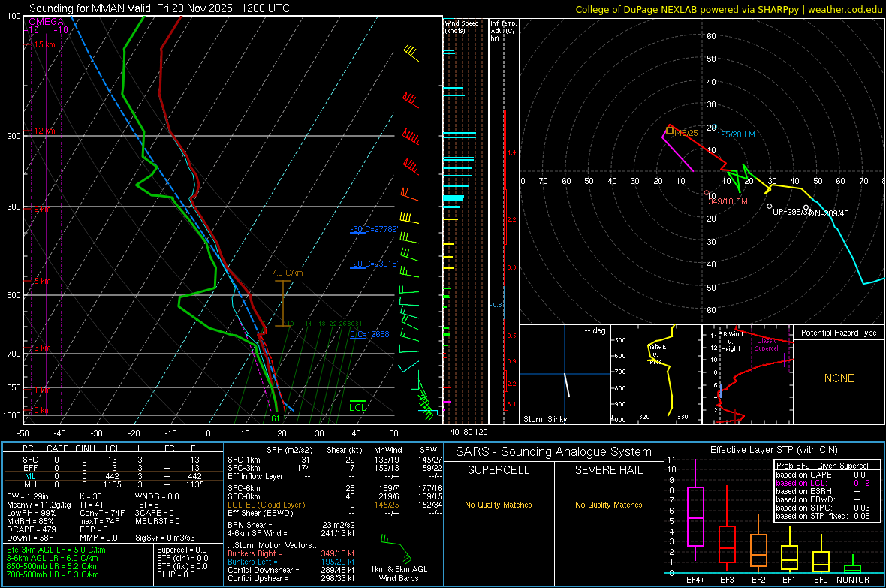Image resolution: width=886 pixels, height=588 pixels.
Task: Click the DCAPE = 479 value
Action: (x=32, y=529)
